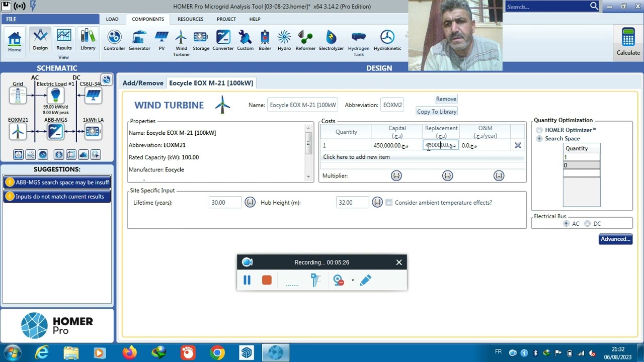
Task: Open the Replacement multiplier sensitivity button
Action: click(x=447, y=175)
